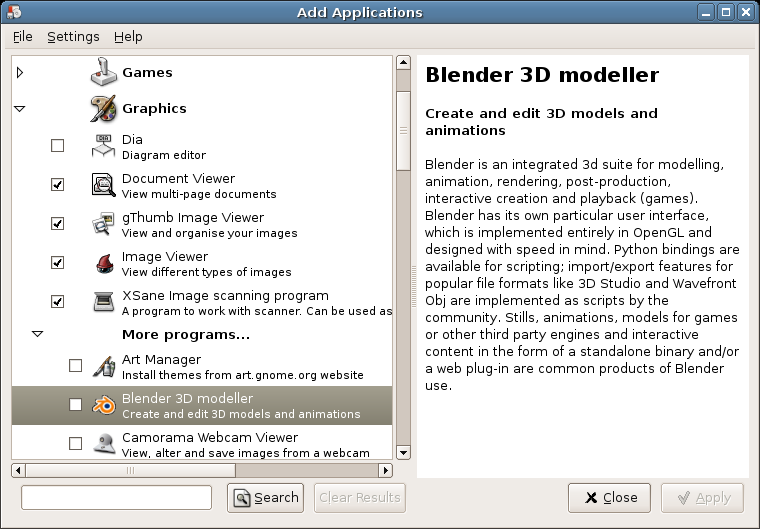The width and height of the screenshot is (760, 529).
Task: Uncheck the XSane Image scanning checkbox
Action: pyautogui.click(x=57, y=302)
